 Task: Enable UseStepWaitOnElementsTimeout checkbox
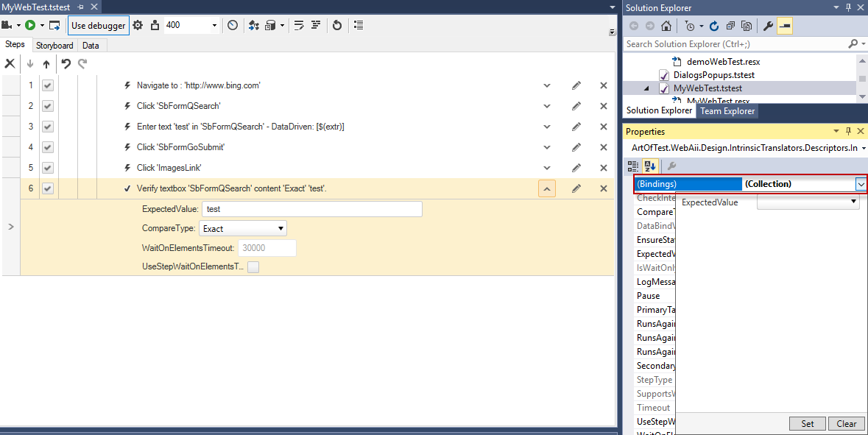pos(253,267)
